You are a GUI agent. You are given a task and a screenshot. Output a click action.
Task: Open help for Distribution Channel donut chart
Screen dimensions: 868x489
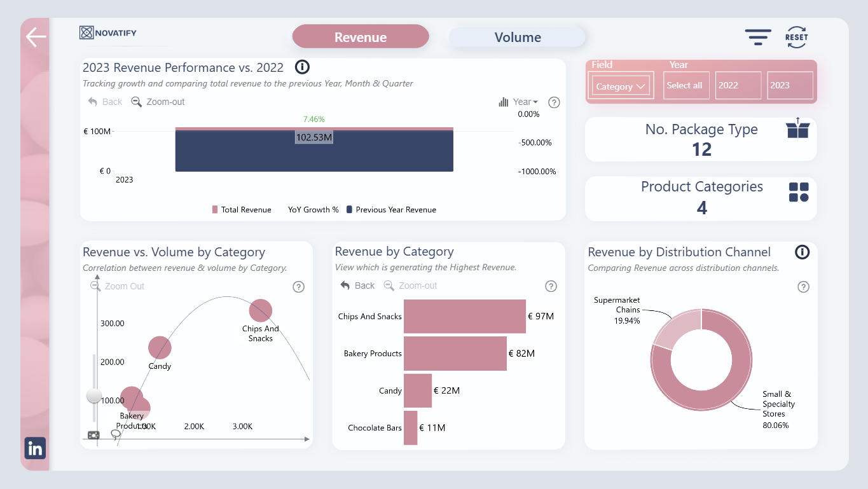coord(803,287)
